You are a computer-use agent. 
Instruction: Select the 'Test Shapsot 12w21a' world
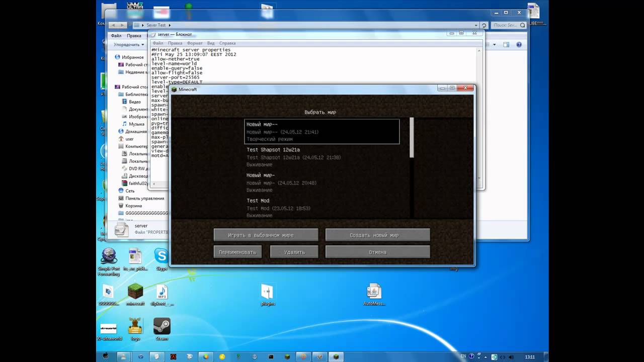tap(322, 157)
